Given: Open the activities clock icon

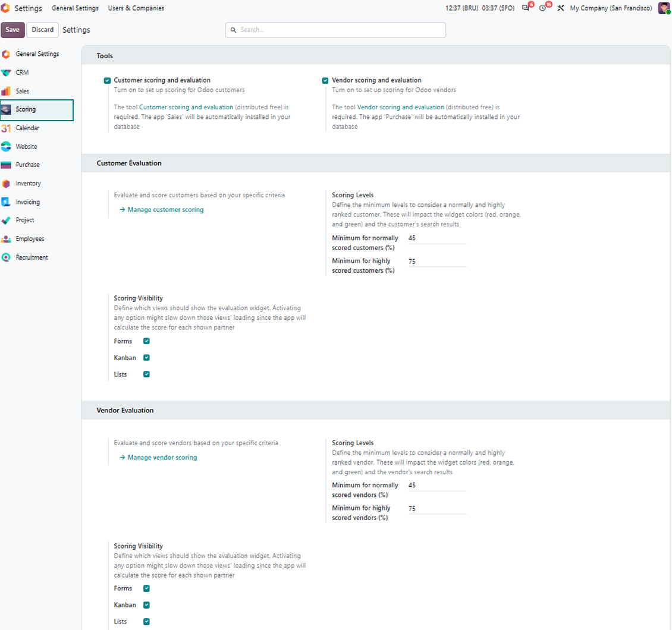Looking at the screenshot, I should 542,8.
